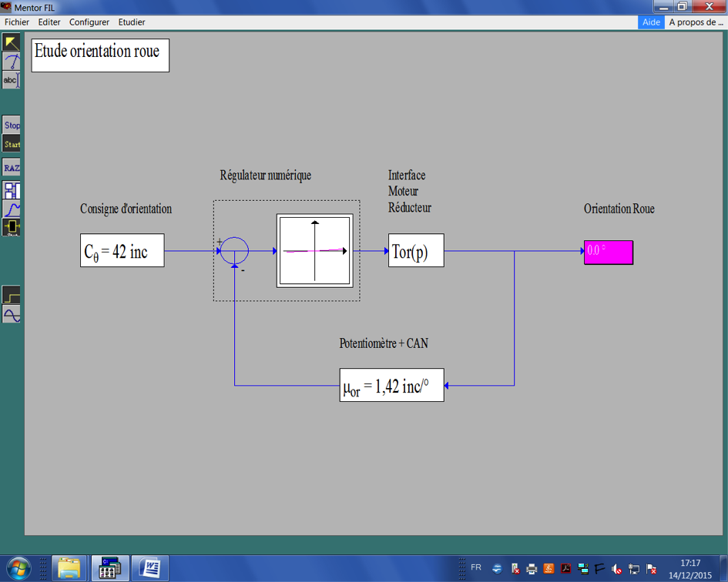Click the Réducteur label

[x=410, y=207]
